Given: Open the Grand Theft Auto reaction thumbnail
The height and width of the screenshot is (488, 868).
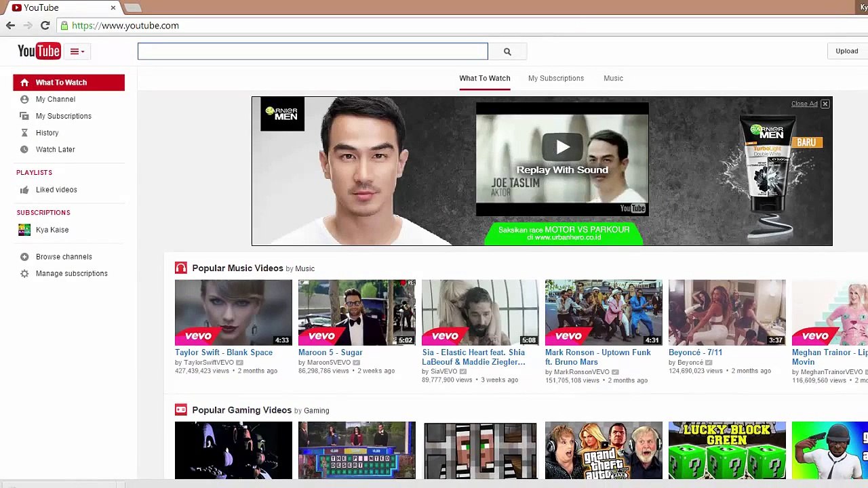Looking at the screenshot, I should (x=604, y=451).
